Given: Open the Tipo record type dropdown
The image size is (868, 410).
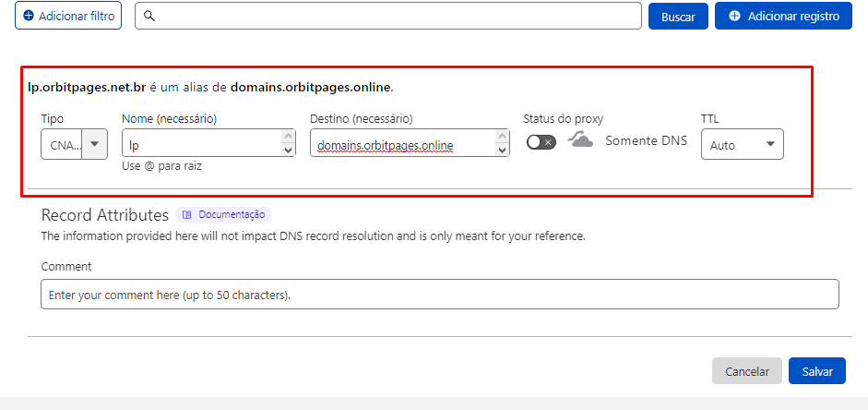Looking at the screenshot, I should coord(74,144).
